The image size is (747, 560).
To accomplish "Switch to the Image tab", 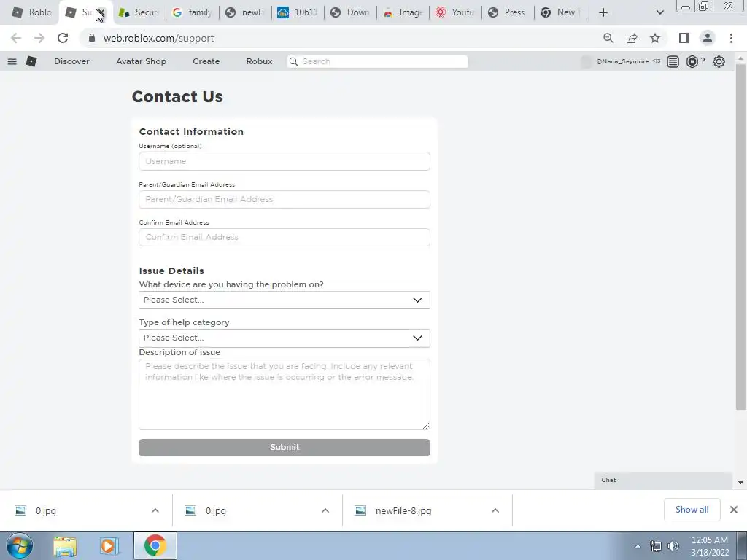I will 403,12.
